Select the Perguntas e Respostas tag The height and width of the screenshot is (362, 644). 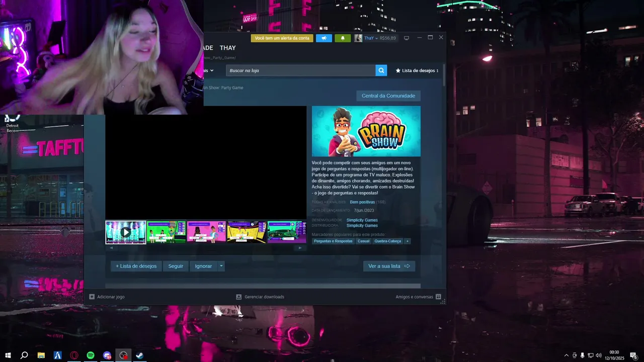tap(333, 241)
